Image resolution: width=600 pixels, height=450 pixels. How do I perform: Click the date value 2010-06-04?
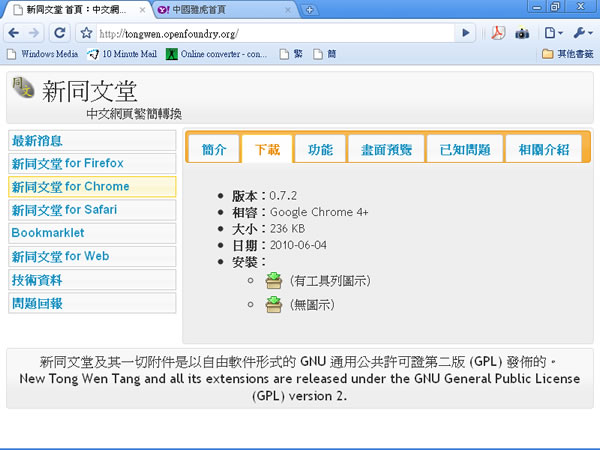(298, 245)
